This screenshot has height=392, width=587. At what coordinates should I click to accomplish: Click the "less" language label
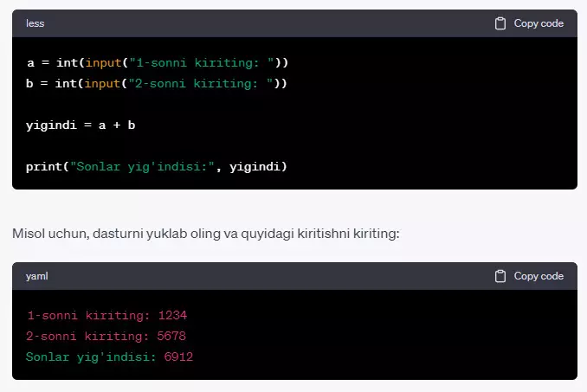(35, 23)
